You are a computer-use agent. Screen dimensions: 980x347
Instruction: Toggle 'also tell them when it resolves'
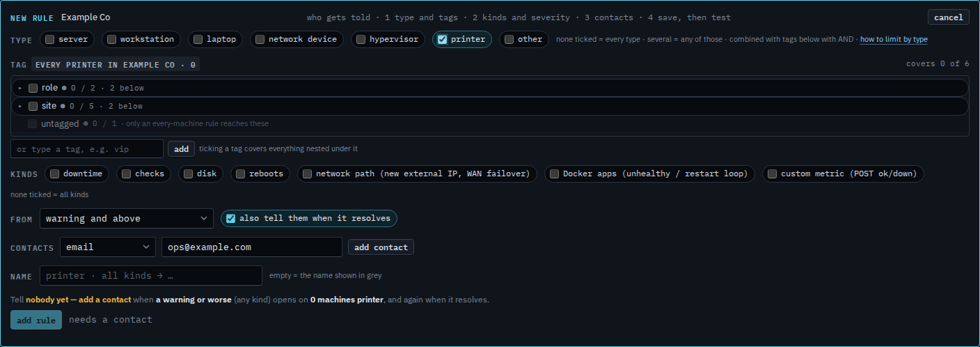coord(230,219)
